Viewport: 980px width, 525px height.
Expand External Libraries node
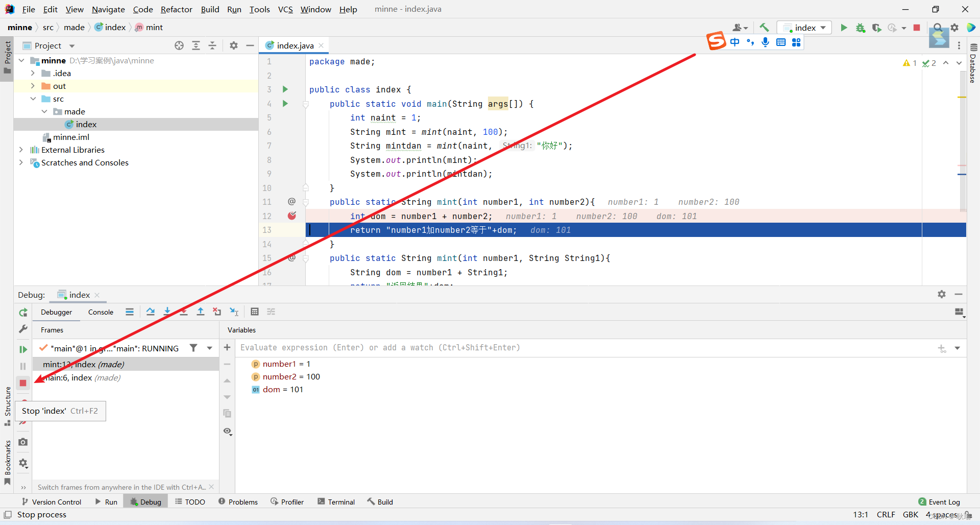pos(21,150)
